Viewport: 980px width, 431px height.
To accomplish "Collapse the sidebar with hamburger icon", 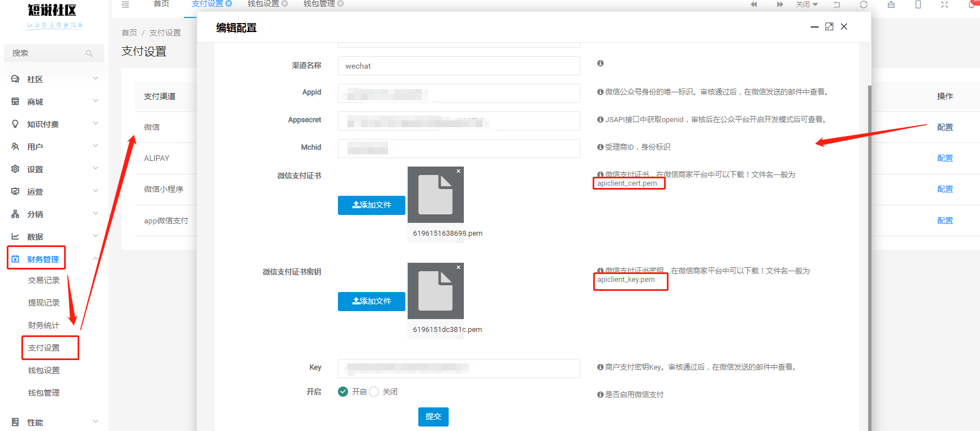I will click(125, 4).
